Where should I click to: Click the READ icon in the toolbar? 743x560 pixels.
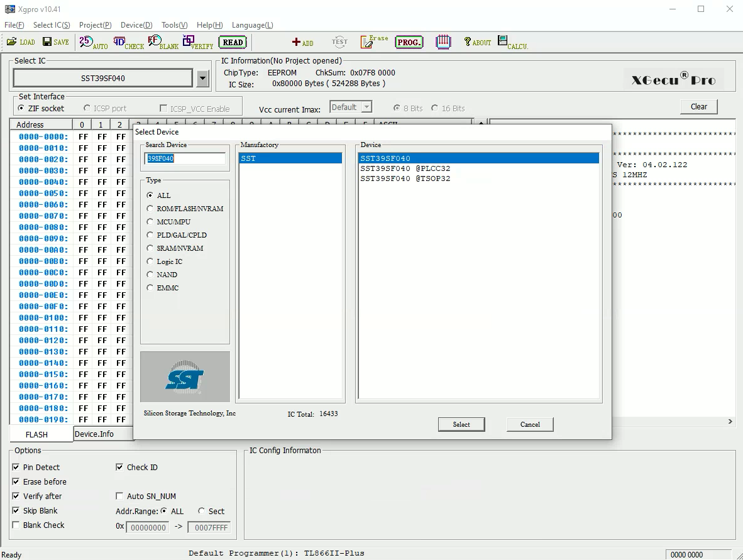point(232,42)
